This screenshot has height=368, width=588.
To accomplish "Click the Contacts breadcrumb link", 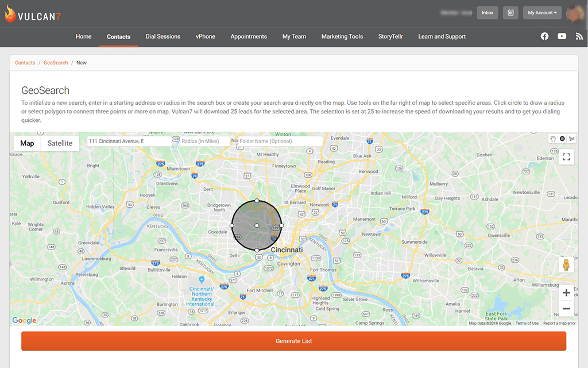I will (25, 63).
